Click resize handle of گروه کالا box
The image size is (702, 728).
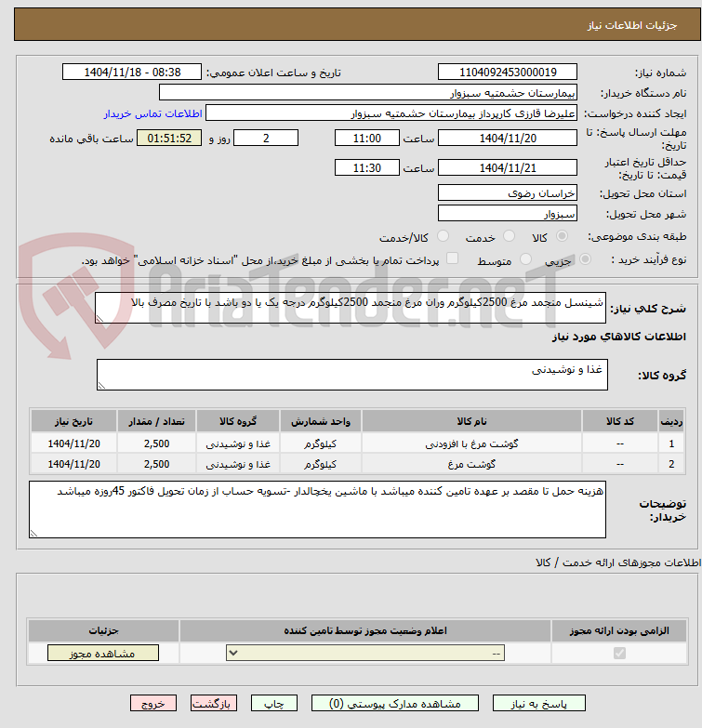point(101,386)
